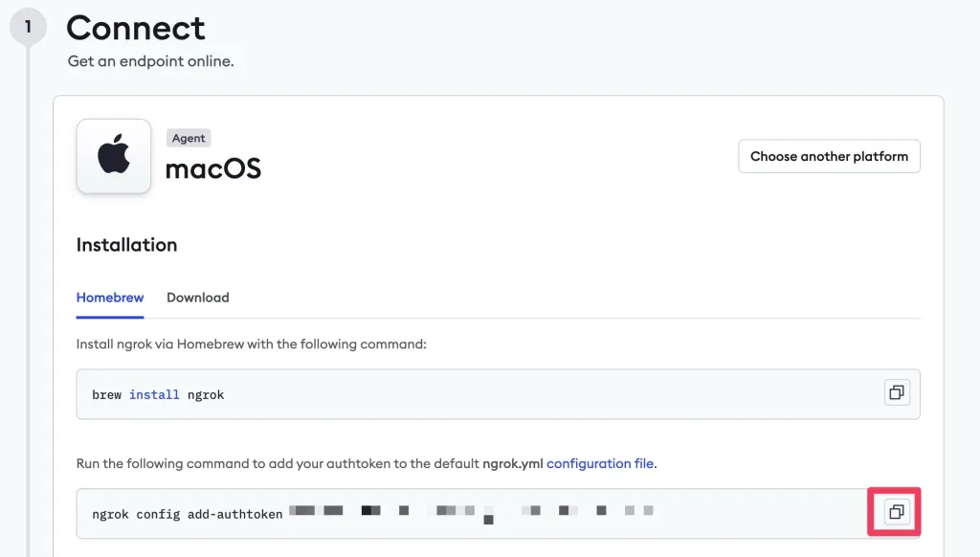Copy the brew install ngrok command
The image size is (980, 557).
point(897,392)
